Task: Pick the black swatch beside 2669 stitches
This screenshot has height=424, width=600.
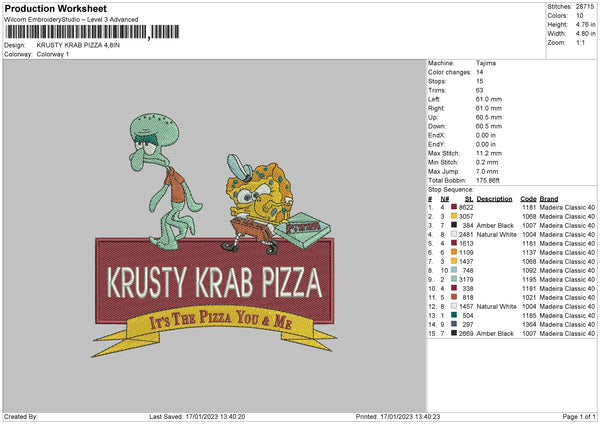Action: click(454, 333)
